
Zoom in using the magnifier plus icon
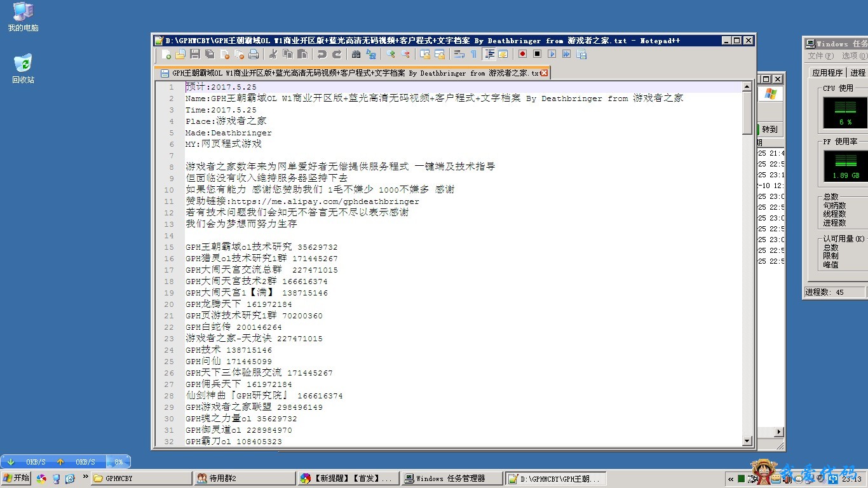coord(391,55)
